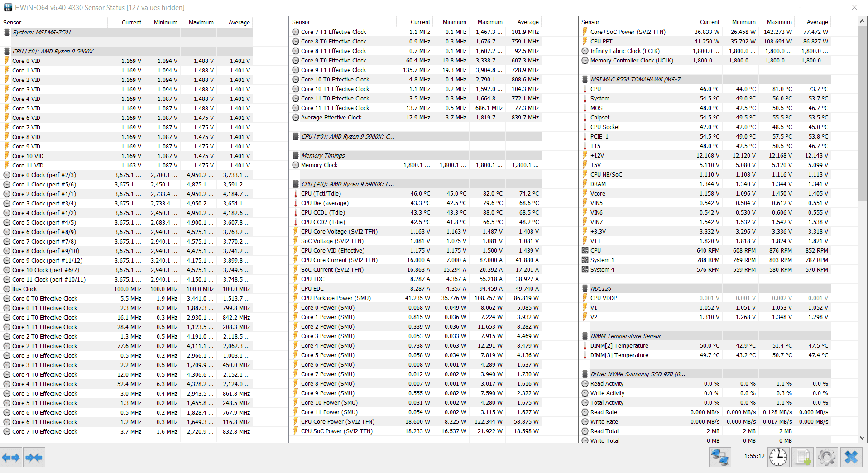Click the circle icon beside Read Activity
The width and height of the screenshot is (868, 473).
(x=585, y=383)
